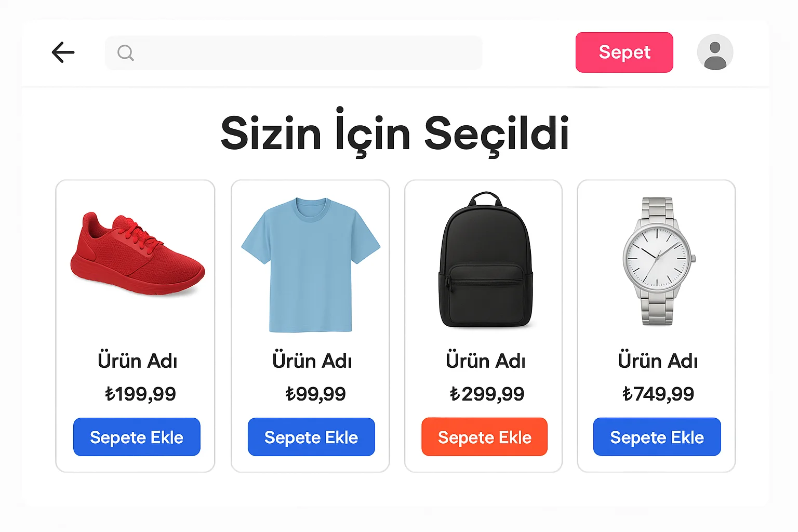Viewport: 798px width, 532px height.
Task: Add the red sneaker to cart
Action: [x=136, y=437]
